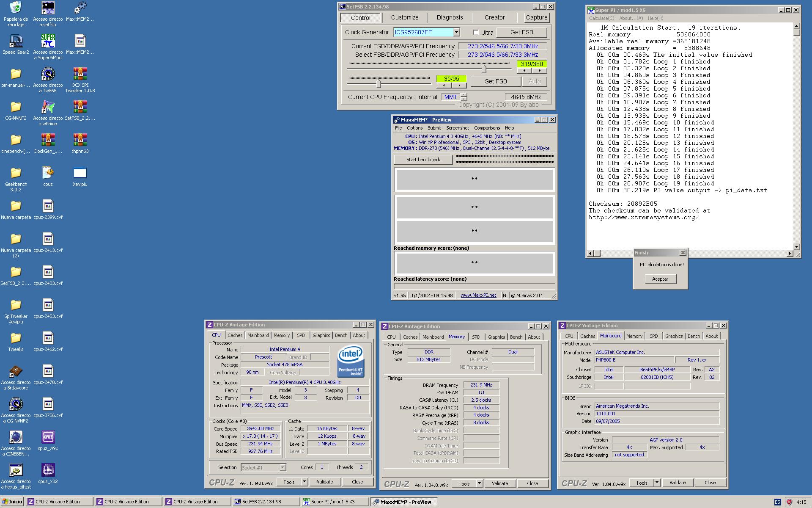Open the Speed Gear2 desktop shortcut
This screenshot has height=508, width=812.
[16, 44]
